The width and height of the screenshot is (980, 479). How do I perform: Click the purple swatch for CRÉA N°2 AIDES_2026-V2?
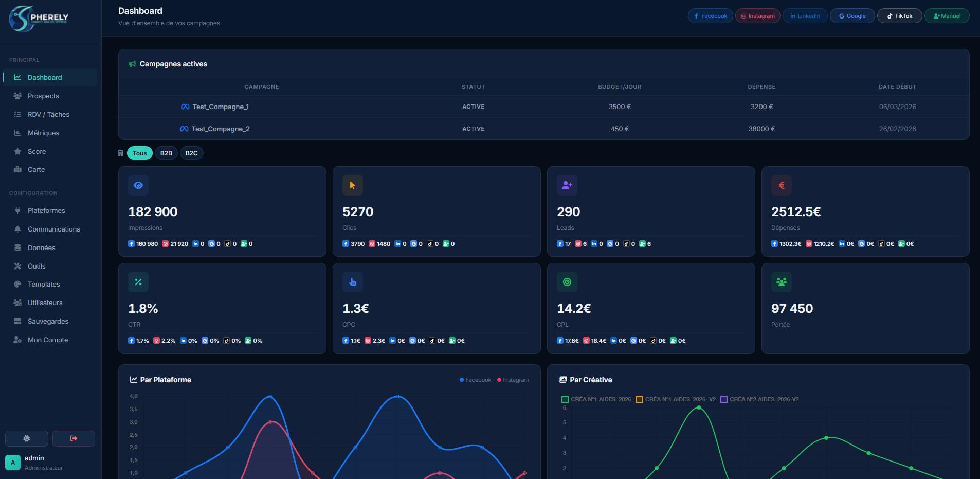[x=723, y=399]
